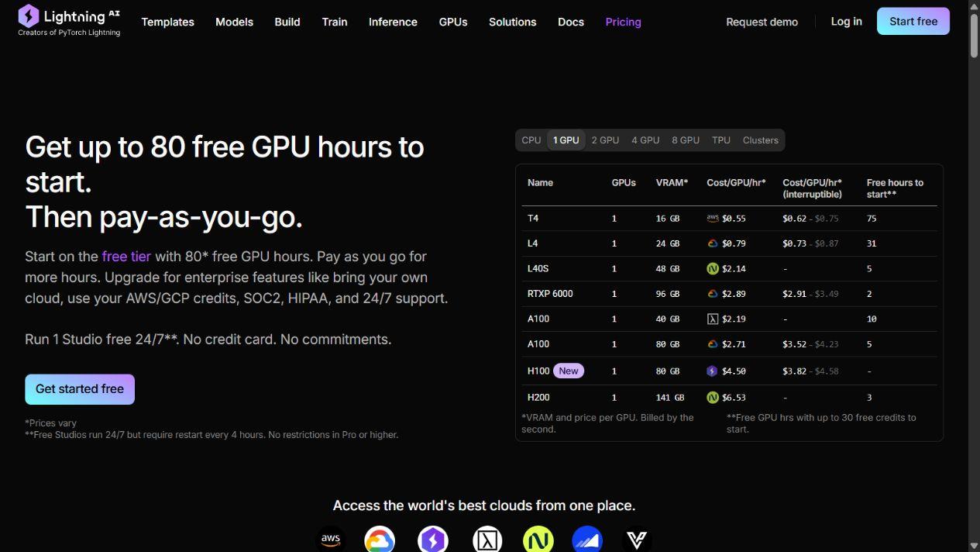Click the blue cloud provider logo at bottom

587,539
